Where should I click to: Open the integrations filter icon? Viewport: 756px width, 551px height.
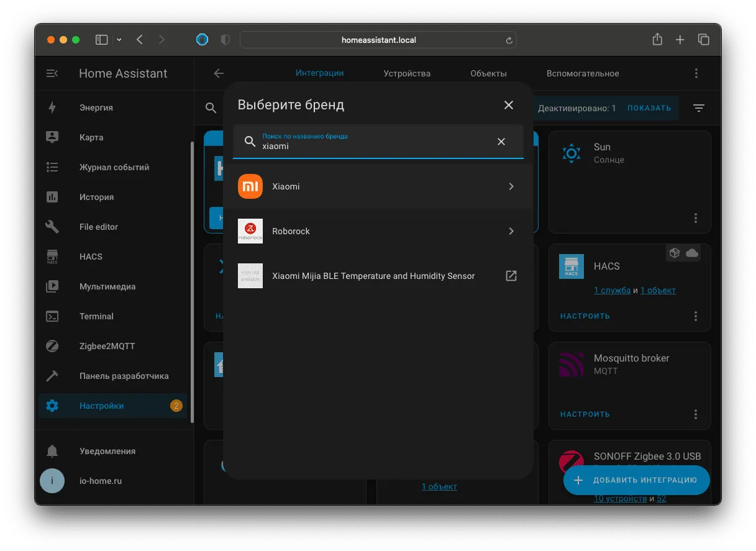[699, 108]
